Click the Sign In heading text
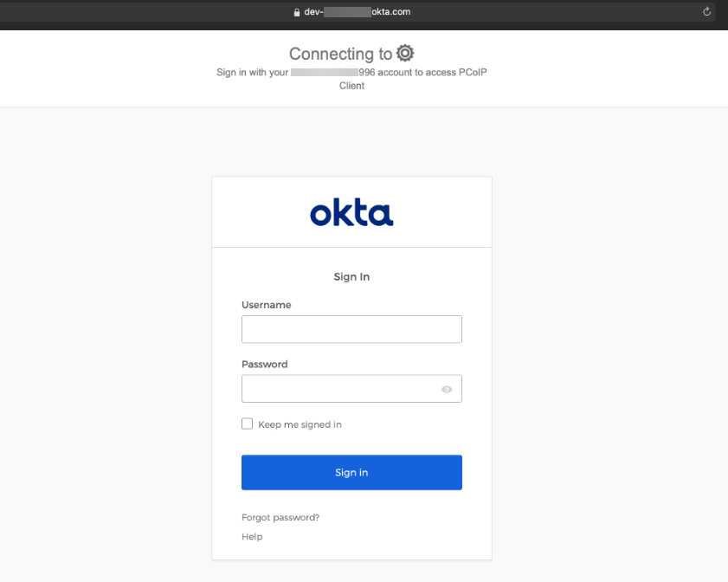 [351, 277]
